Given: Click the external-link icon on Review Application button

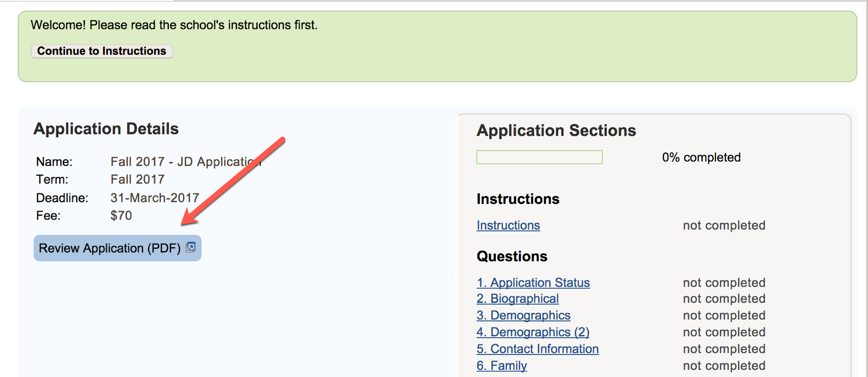Looking at the screenshot, I should pyautogui.click(x=191, y=248).
